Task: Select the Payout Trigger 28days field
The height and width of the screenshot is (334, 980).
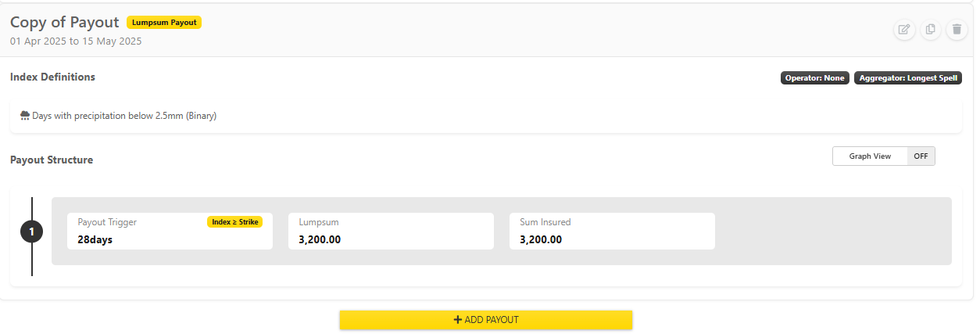Action: coord(170,232)
